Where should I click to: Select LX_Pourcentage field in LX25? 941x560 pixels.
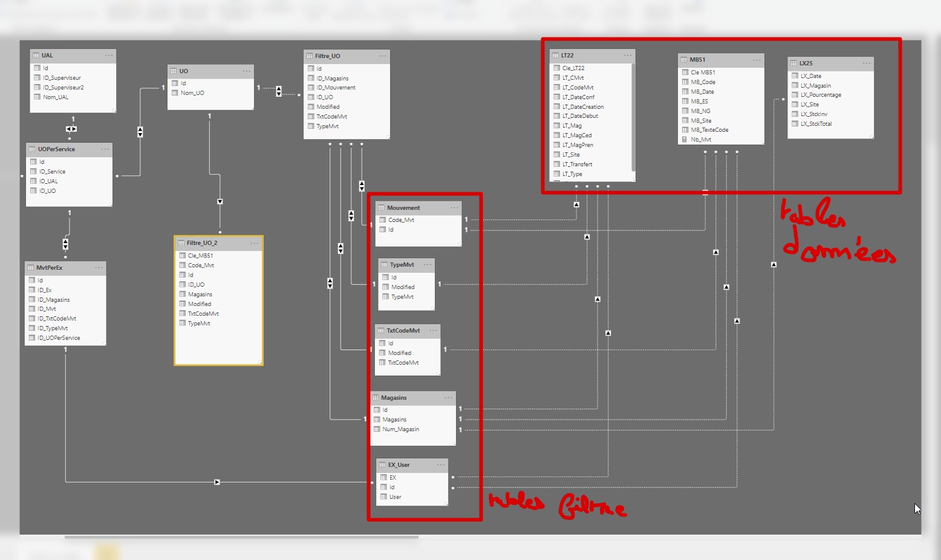click(821, 94)
